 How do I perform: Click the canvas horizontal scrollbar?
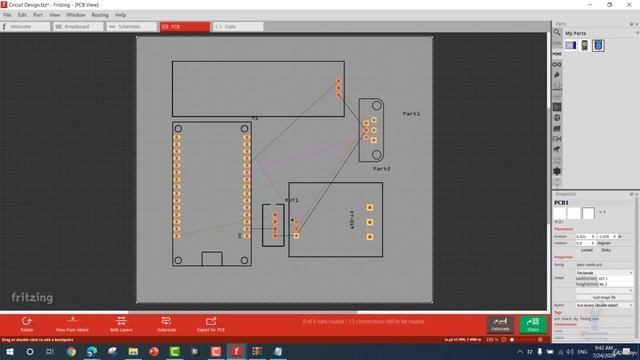tap(242, 312)
